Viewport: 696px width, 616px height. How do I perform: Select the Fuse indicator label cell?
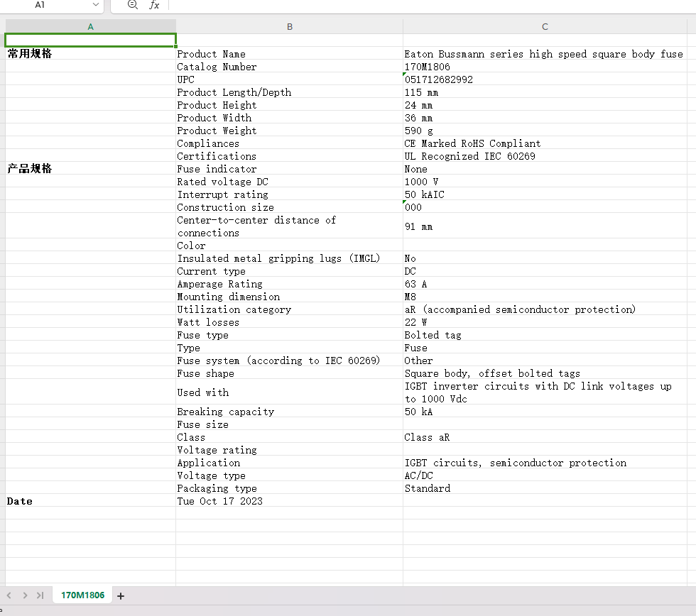[290, 168]
